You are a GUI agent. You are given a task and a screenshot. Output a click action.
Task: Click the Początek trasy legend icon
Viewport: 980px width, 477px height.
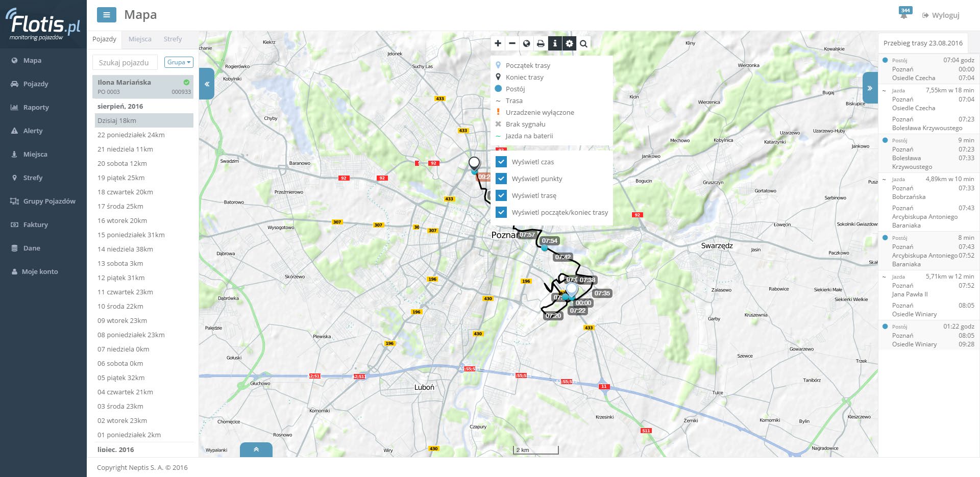point(498,65)
